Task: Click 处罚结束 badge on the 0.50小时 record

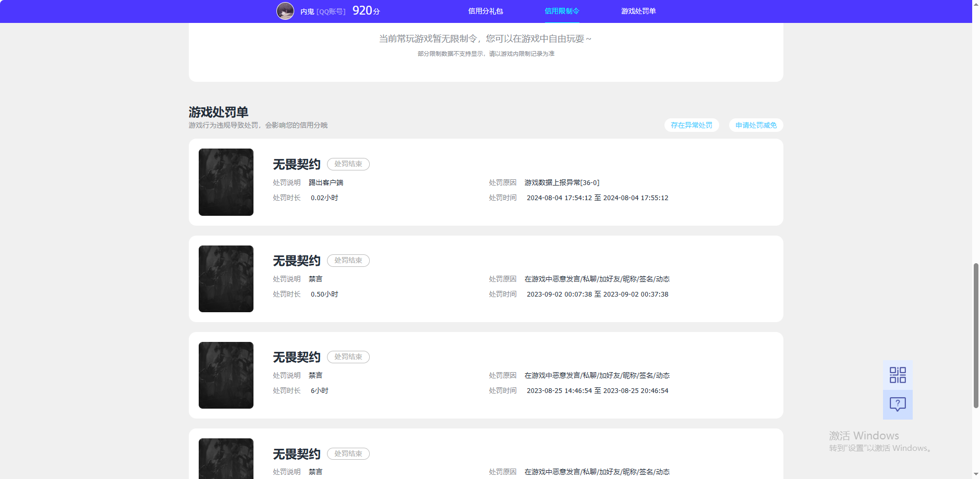Action: click(348, 261)
